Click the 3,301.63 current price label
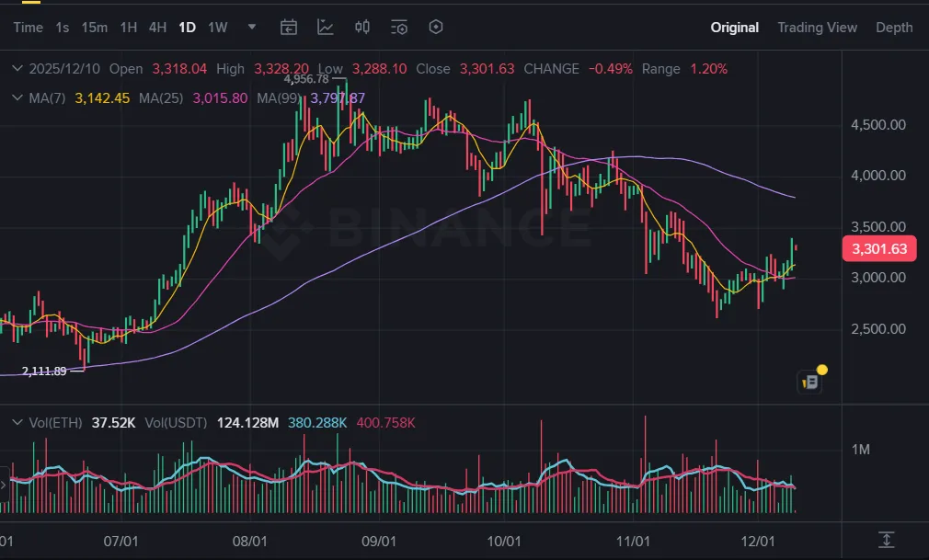This screenshot has width=929, height=560. [879, 249]
